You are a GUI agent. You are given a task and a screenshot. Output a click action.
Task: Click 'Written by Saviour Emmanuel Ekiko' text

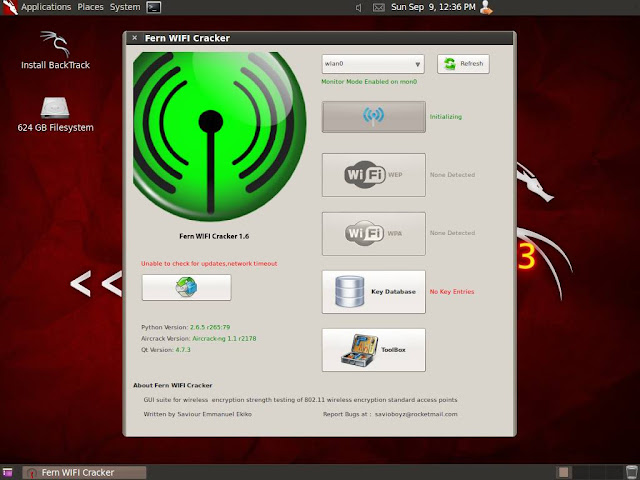click(198, 414)
